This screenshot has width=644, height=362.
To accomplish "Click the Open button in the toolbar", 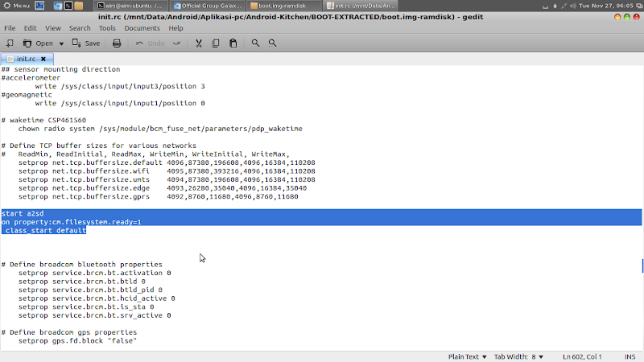I will coord(37,43).
